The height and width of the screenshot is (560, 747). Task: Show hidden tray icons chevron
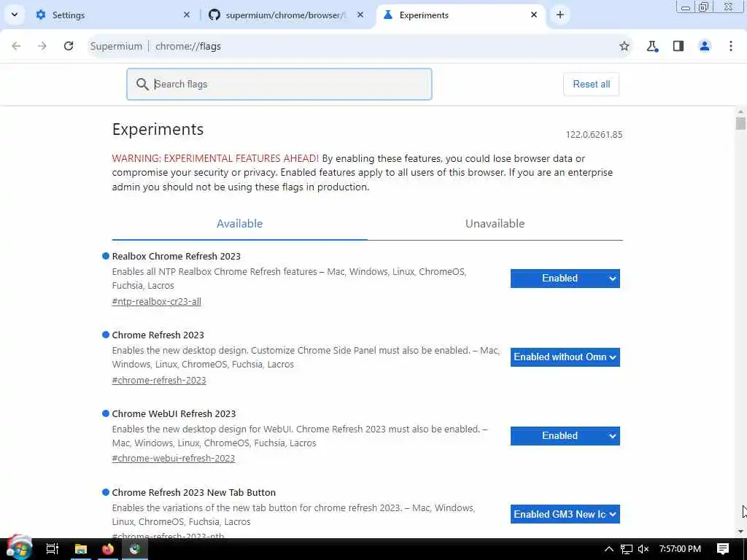coord(609,549)
